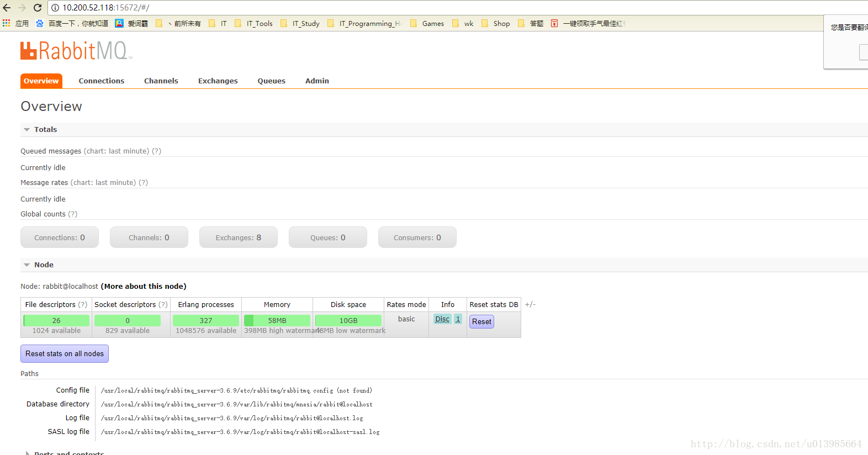Switch to the Admin tab
868x455 pixels.
tap(317, 81)
